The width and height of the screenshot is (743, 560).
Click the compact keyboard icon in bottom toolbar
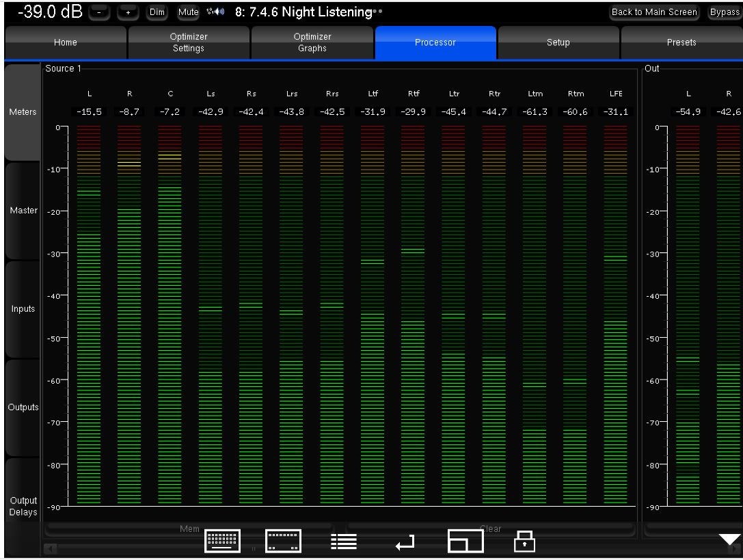(283, 542)
